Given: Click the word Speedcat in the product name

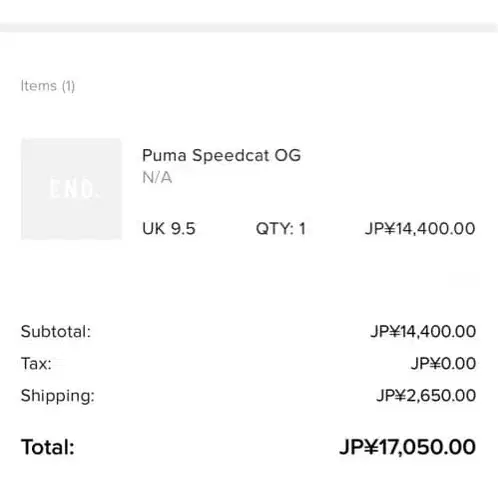Looking at the screenshot, I should 230,156.
